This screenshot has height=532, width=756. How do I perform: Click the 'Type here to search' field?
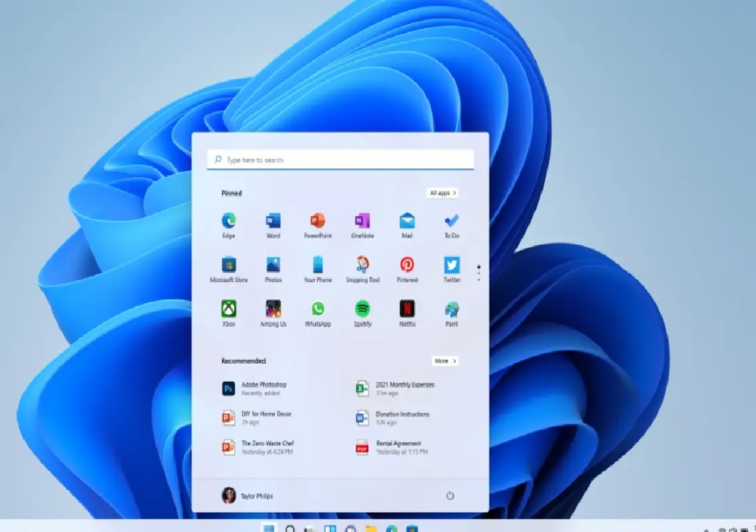click(x=340, y=160)
